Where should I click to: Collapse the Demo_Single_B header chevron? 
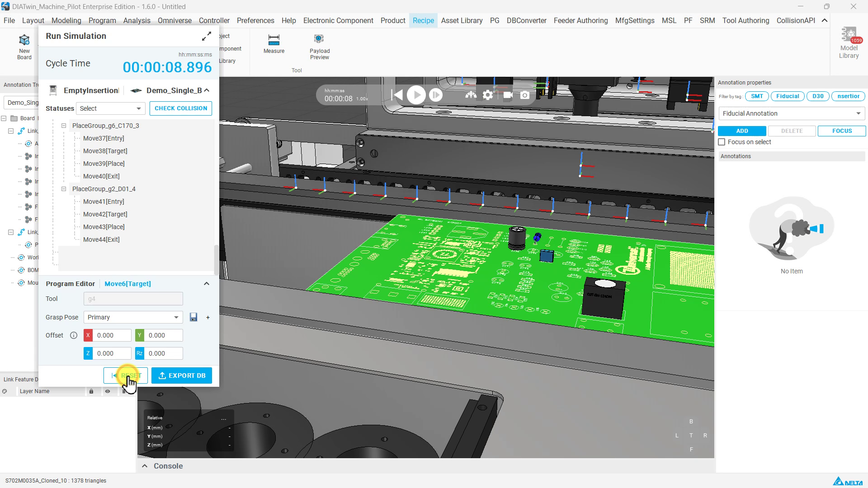coord(207,90)
